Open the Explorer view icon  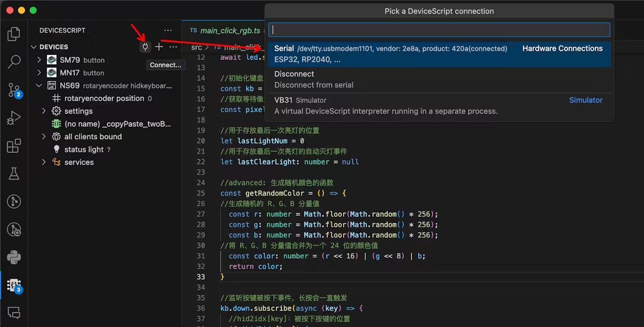[14, 34]
